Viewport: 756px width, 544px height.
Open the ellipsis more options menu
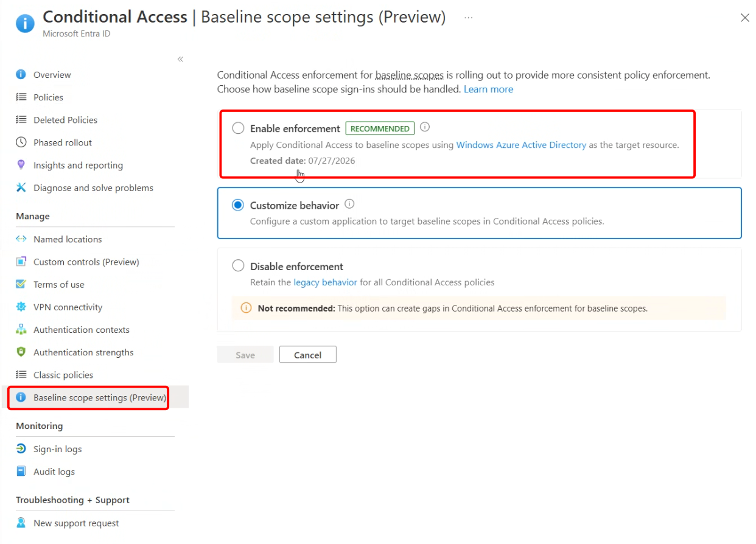(468, 18)
